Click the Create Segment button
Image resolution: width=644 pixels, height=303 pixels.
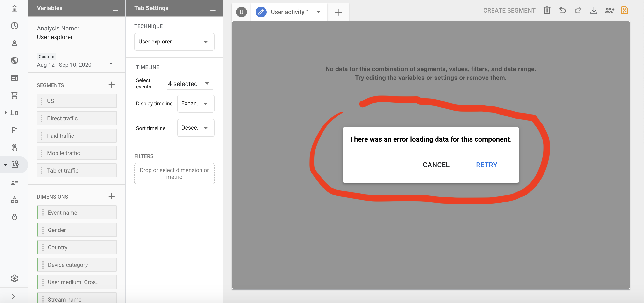click(x=509, y=11)
